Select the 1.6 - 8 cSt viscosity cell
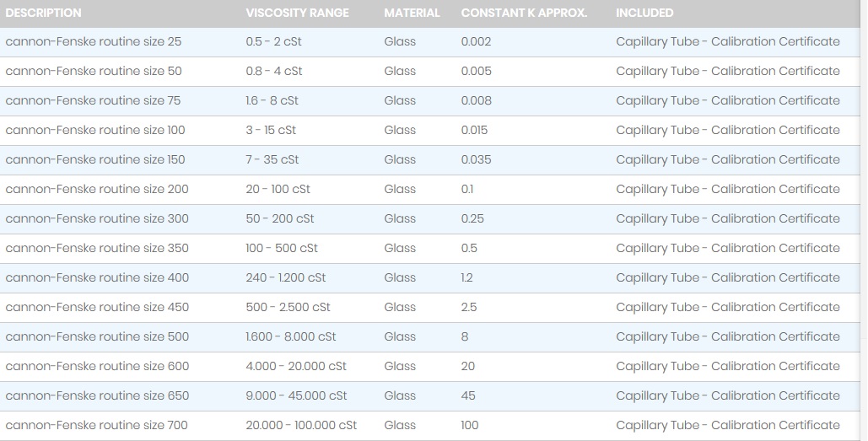Screen dimensions: 868x441 point(272,101)
